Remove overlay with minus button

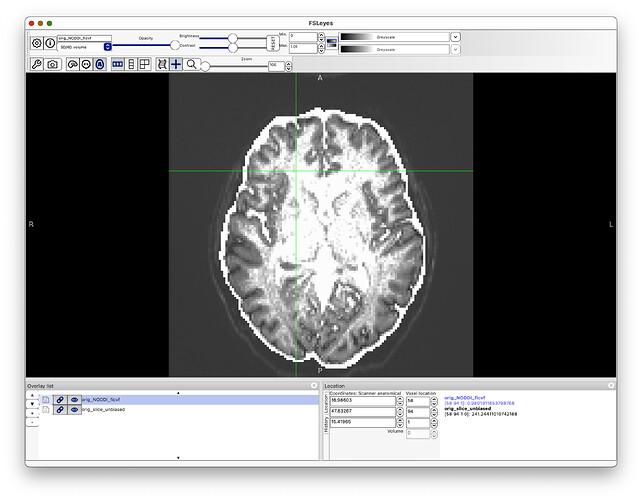32,422
